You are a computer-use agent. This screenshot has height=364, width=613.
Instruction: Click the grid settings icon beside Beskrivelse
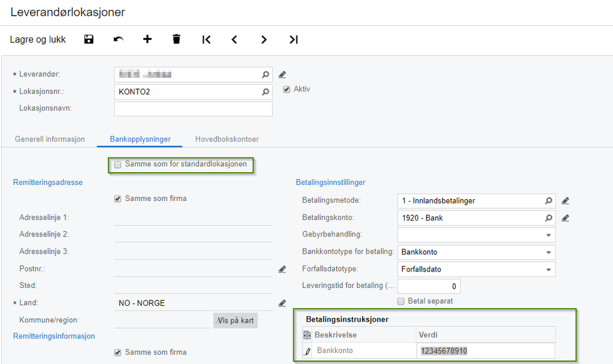(x=307, y=335)
